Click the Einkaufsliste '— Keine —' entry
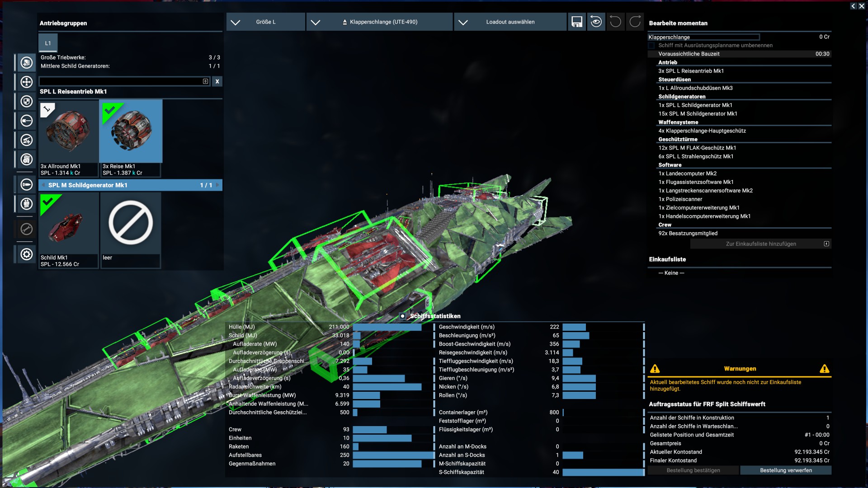This screenshot has width=868, height=488. [671, 273]
